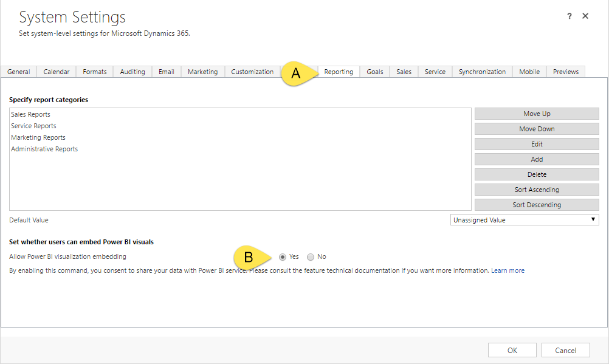Click the help question mark icon
Screen dimensions: 609x364
tap(569, 16)
